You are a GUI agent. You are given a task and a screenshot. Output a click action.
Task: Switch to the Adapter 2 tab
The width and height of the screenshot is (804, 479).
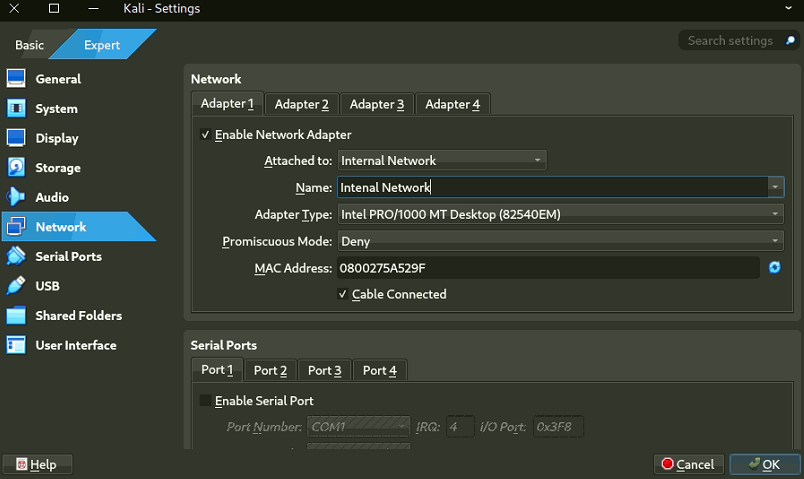(x=301, y=104)
